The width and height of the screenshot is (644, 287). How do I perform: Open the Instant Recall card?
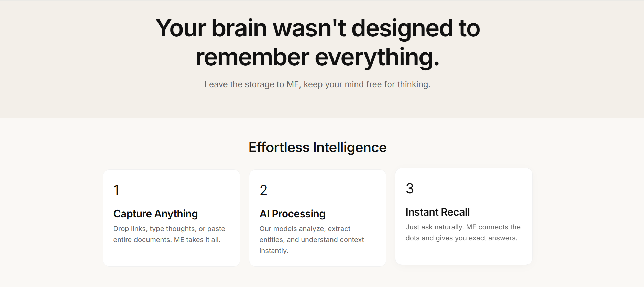464,216
